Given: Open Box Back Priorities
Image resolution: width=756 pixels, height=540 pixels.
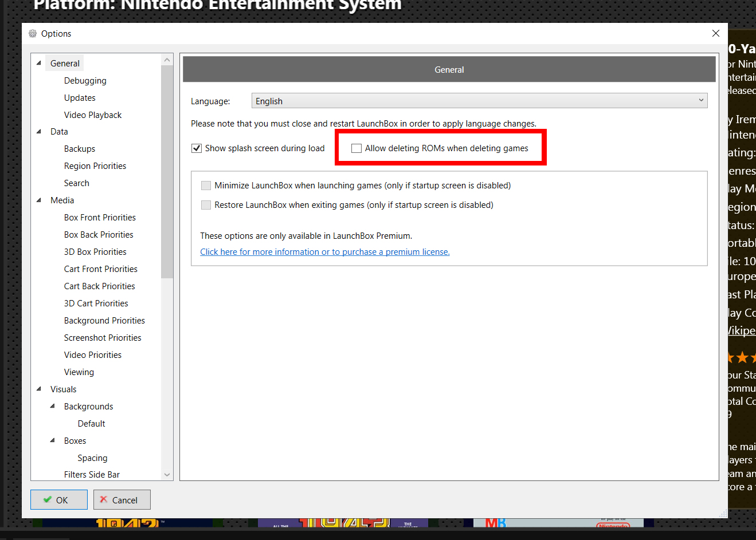Looking at the screenshot, I should [99, 235].
